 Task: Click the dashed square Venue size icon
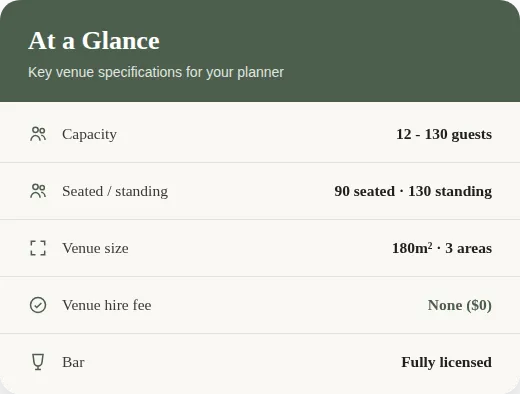(38, 248)
